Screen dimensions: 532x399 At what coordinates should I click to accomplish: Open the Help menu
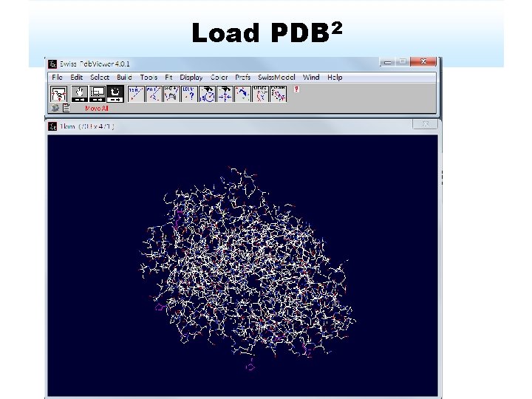pos(335,78)
